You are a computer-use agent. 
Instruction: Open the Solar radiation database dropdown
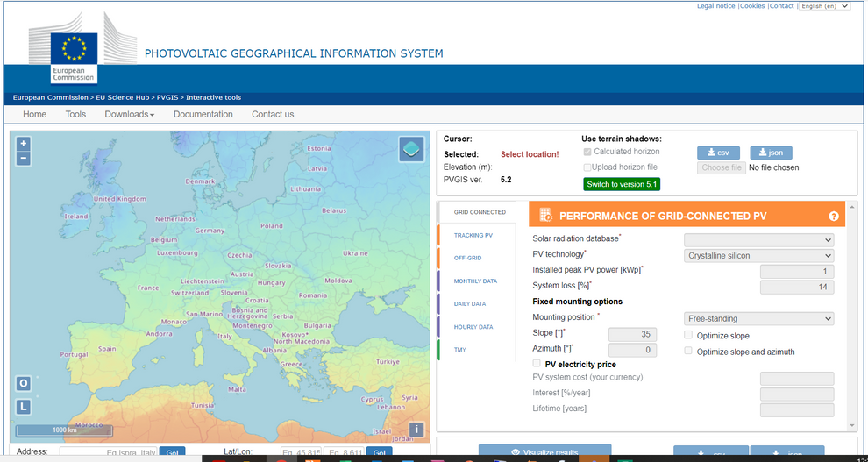click(x=759, y=240)
